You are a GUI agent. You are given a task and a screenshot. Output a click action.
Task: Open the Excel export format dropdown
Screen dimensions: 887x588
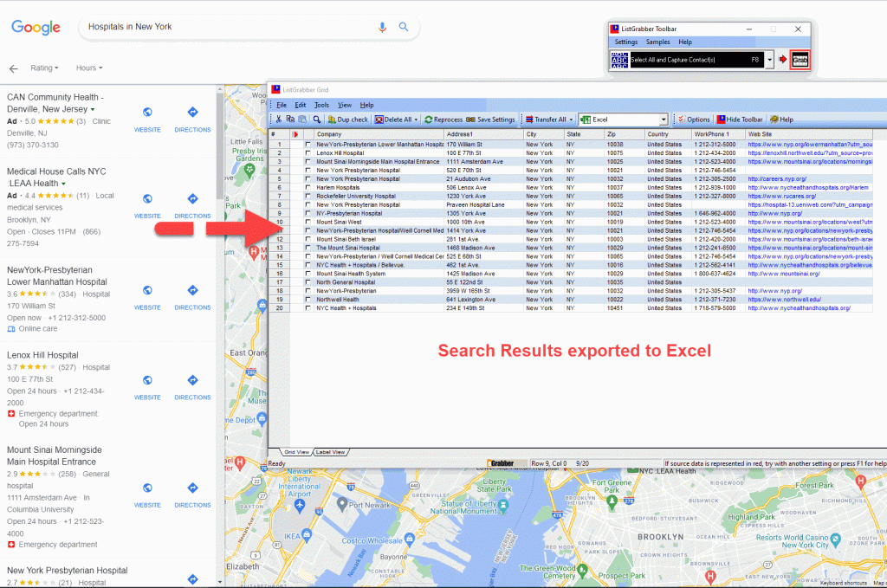point(663,120)
